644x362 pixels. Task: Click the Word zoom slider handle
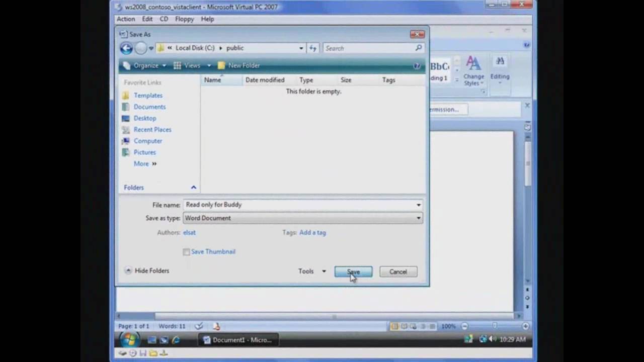(495, 326)
